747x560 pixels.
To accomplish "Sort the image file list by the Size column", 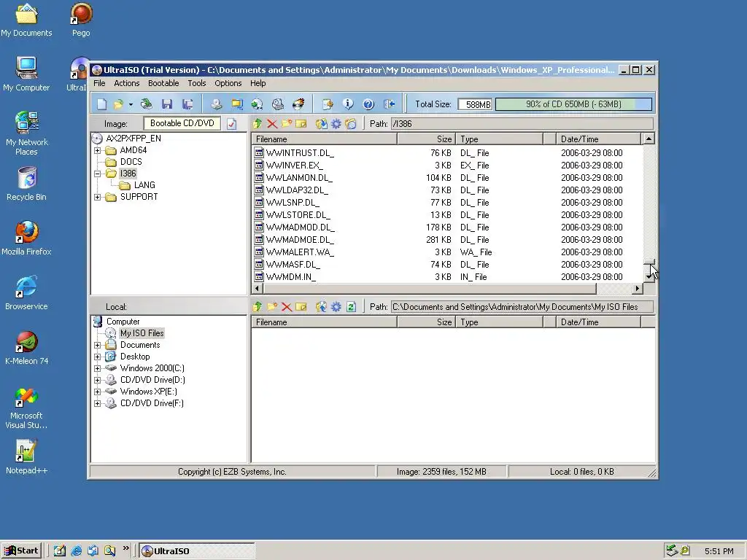I will click(x=426, y=139).
